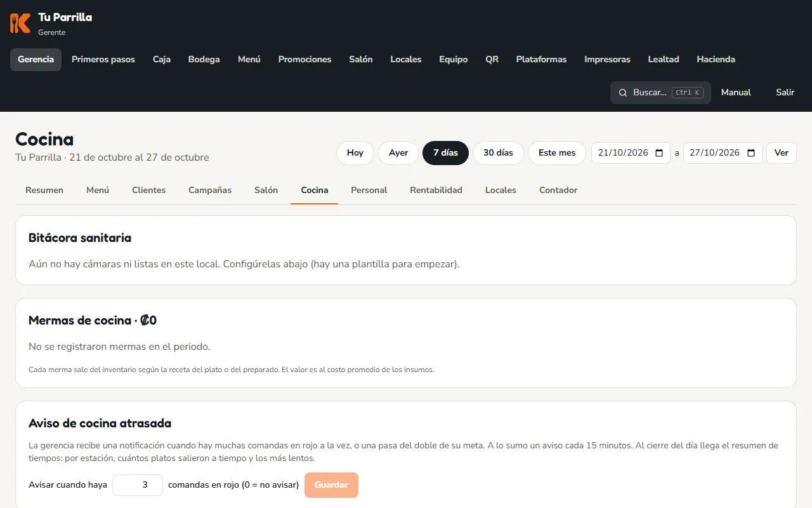Open the QR navigation item
Viewport: 812px width, 508px height.
coord(492,60)
